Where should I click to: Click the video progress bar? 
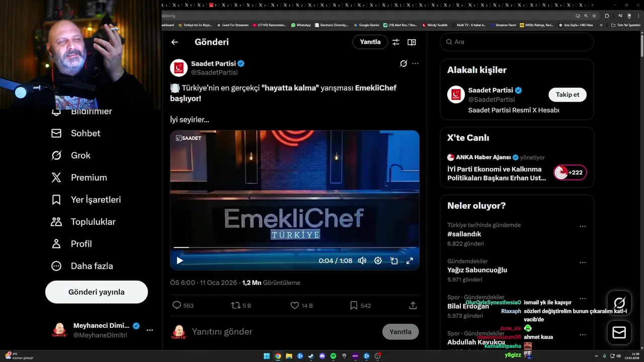[294, 247]
